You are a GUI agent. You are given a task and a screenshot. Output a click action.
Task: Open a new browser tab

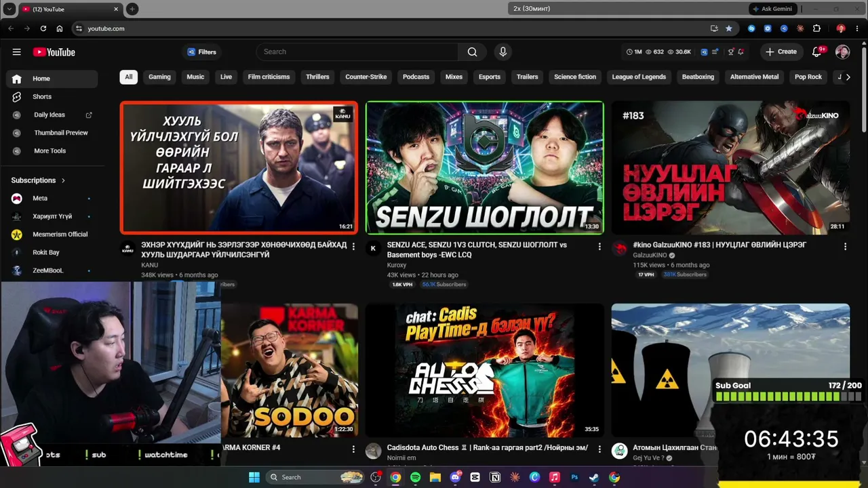click(132, 9)
